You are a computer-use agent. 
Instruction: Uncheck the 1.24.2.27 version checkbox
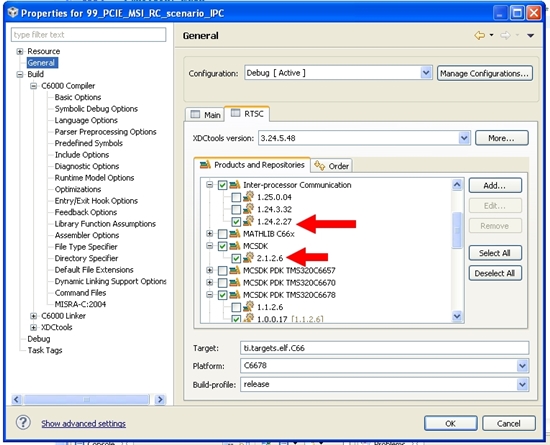click(x=236, y=222)
